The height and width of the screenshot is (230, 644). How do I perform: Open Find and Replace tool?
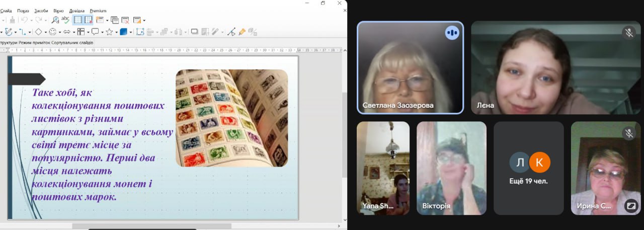[x=55, y=20]
